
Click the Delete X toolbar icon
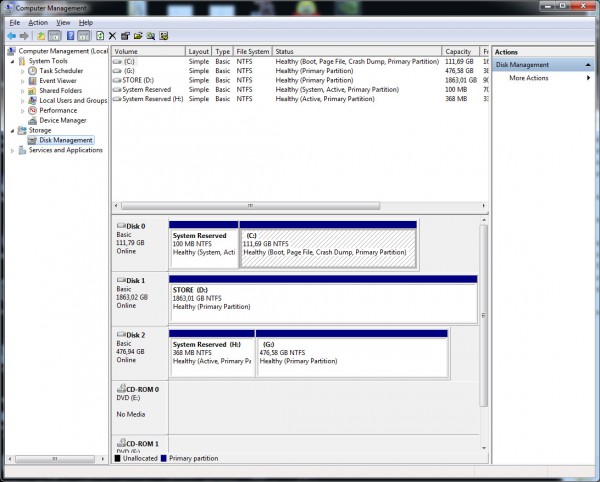(x=112, y=36)
